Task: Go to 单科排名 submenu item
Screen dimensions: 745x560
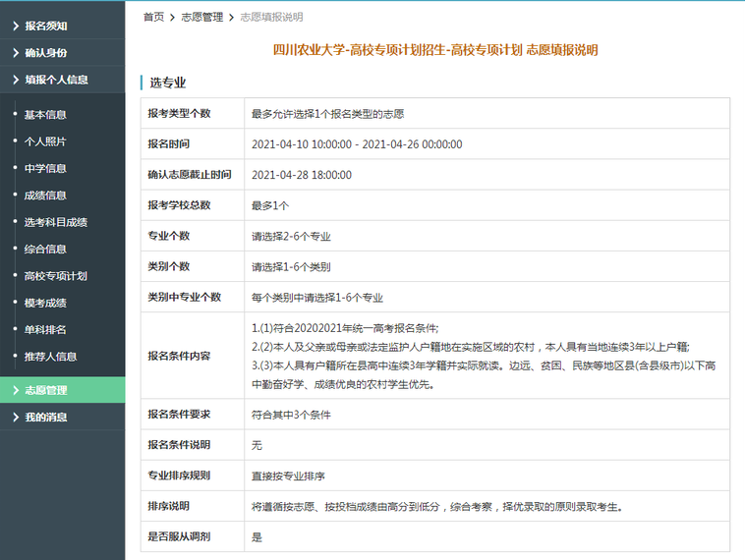Action: coord(45,330)
